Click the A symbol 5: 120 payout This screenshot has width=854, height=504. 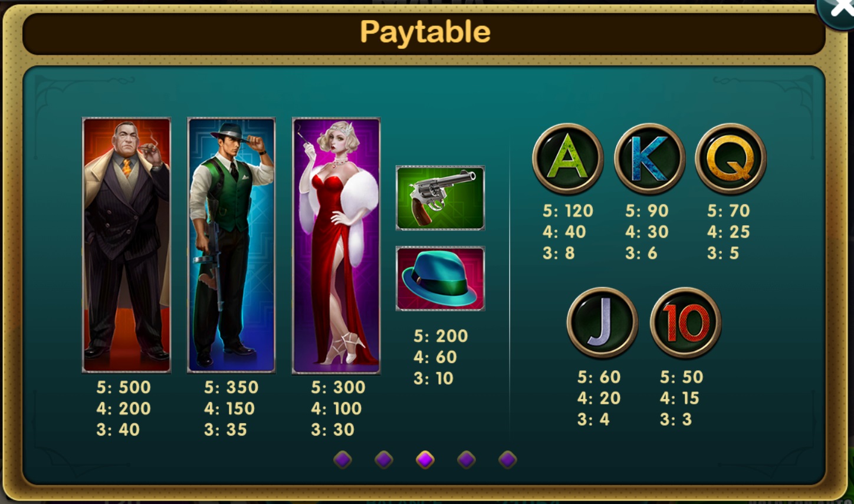click(x=568, y=210)
